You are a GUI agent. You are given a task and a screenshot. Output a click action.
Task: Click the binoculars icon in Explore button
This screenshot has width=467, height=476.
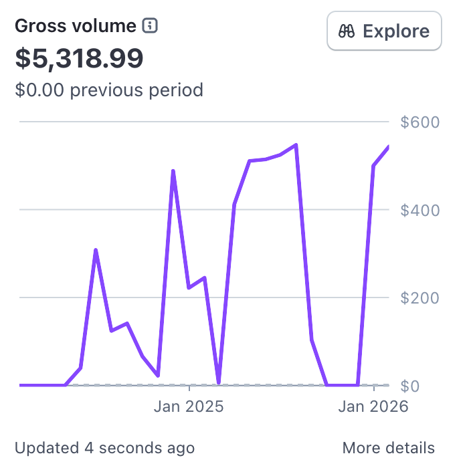[346, 31]
